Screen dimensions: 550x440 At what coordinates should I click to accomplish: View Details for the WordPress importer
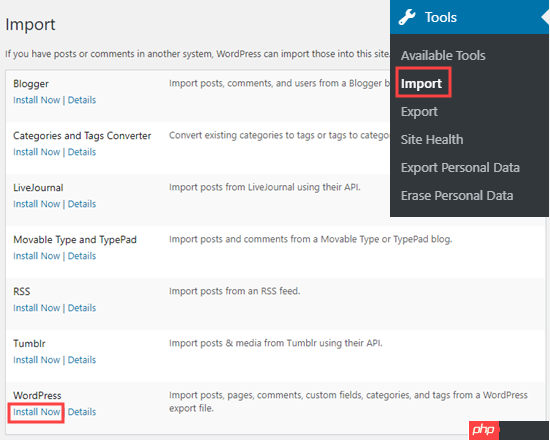(82, 412)
